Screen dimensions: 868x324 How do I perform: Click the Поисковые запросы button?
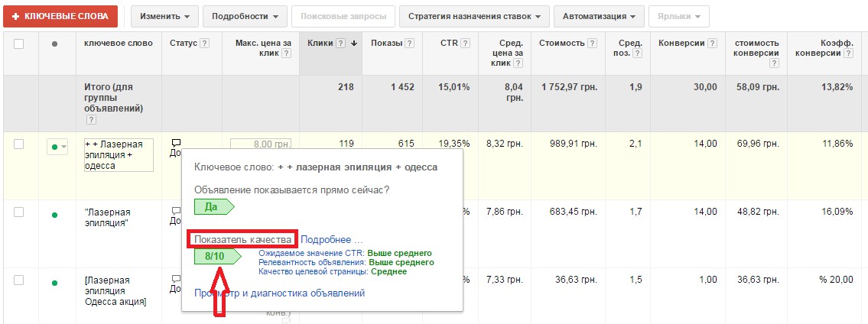(343, 16)
